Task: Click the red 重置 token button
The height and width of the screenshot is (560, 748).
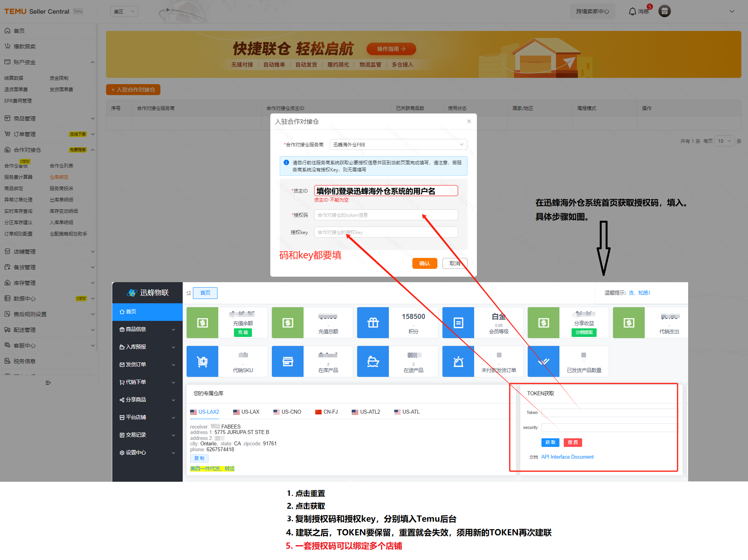Action: 573,442
